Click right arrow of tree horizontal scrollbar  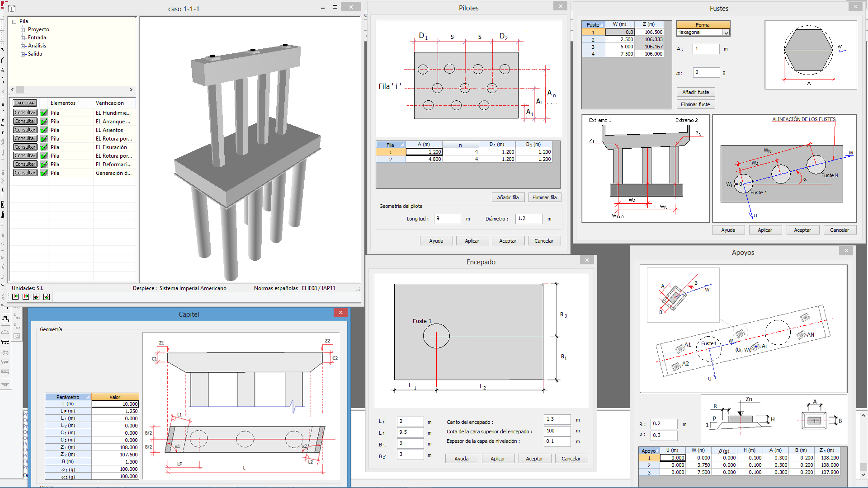pos(131,90)
